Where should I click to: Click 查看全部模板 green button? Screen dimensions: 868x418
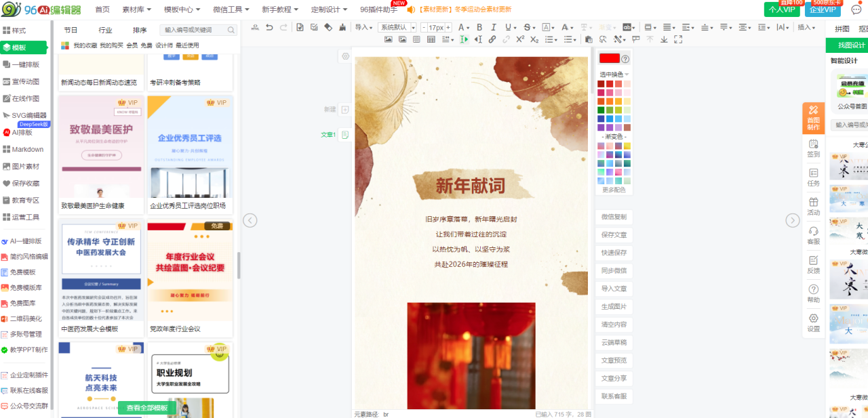point(147,408)
